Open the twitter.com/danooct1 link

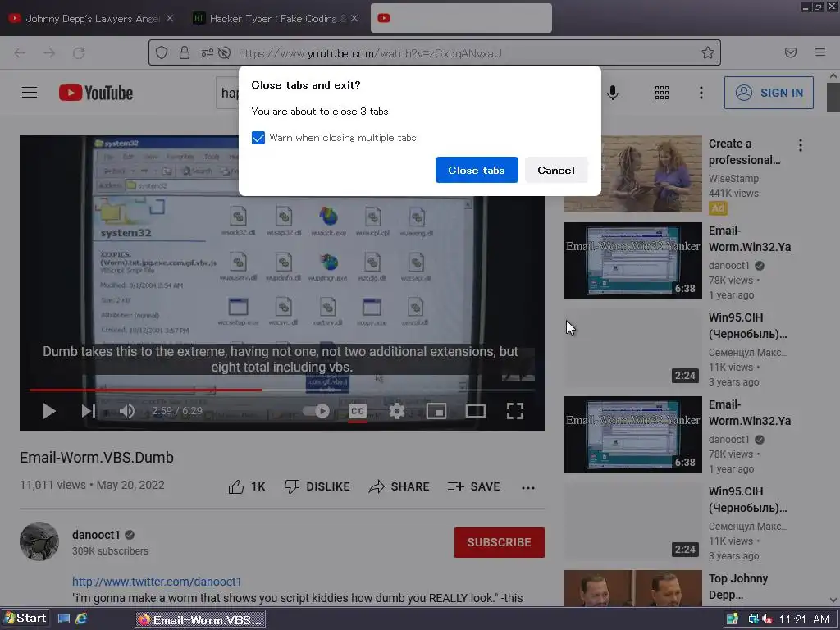point(157,582)
